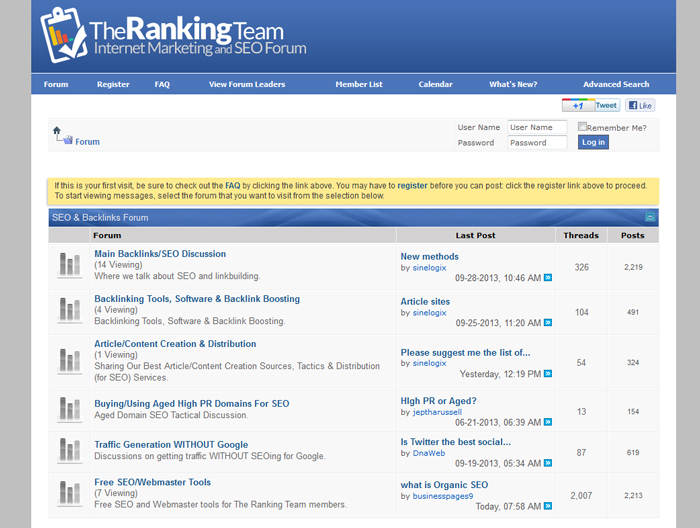Open the Member List navigation item
This screenshot has width=700, height=528.
(x=359, y=84)
